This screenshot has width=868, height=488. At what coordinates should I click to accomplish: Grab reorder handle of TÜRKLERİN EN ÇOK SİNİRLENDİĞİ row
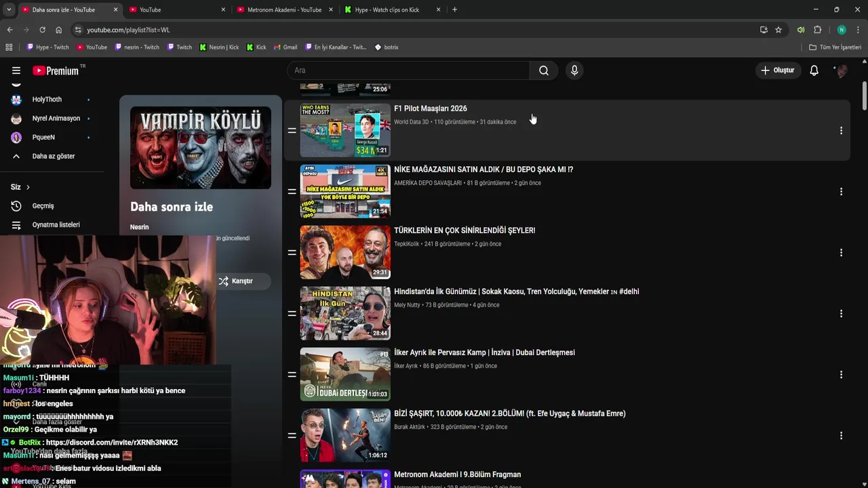pyautogui.click(x=292, y=252)
